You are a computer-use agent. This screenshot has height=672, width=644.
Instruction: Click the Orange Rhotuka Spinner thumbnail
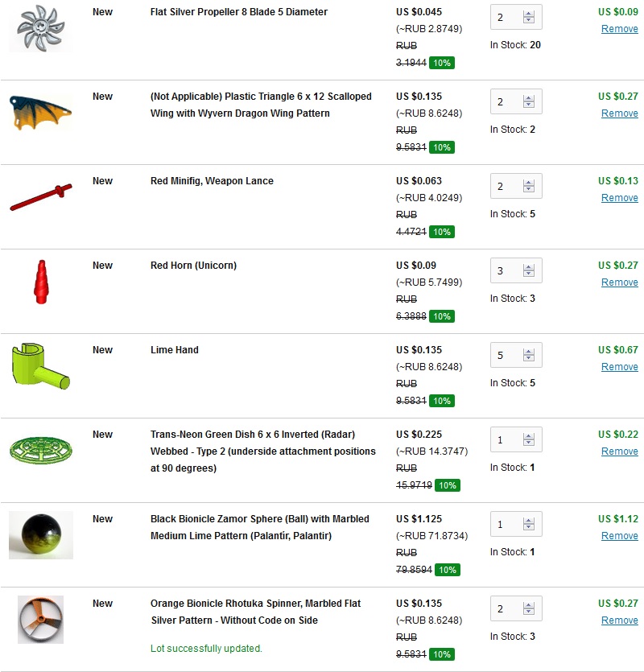(40, 619)
